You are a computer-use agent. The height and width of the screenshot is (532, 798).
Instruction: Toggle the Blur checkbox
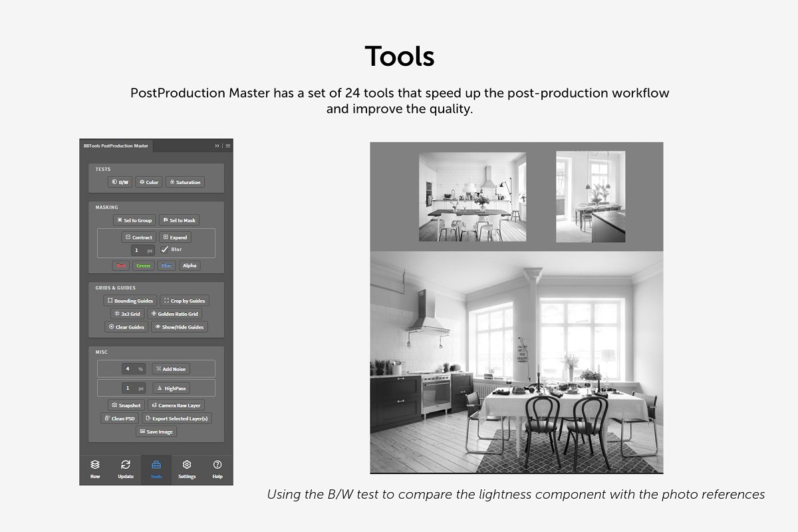pos(165,249)
